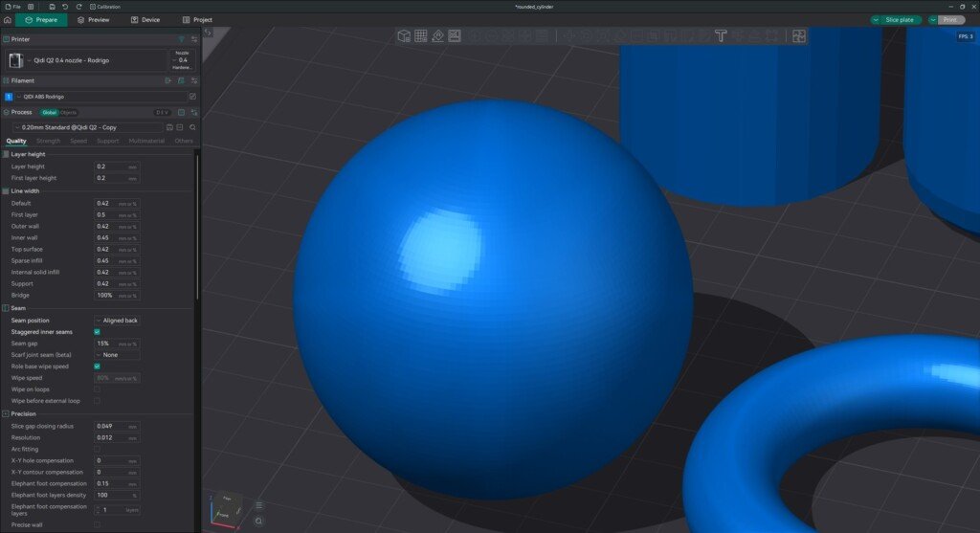Open Scarf joint seam dropdown
The height and width of the screenshot is (533, 980).
click(x=117, y=355)
